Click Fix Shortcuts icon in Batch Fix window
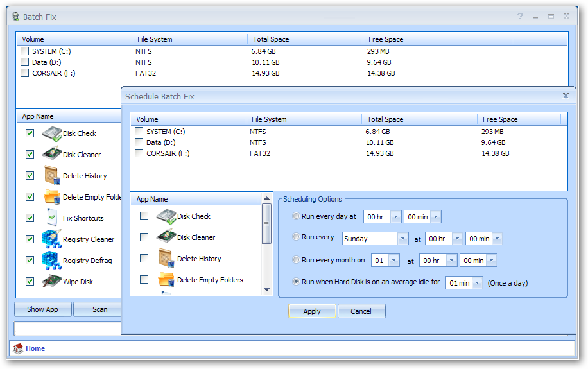The width and height of the screenshot is (588, 369). pos(52,218)
